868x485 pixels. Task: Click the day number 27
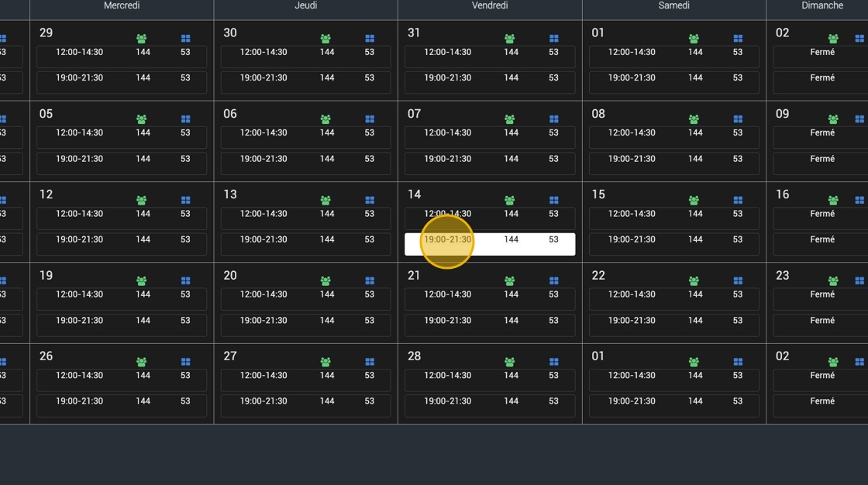pyautogui.click(x=229, y=356)
